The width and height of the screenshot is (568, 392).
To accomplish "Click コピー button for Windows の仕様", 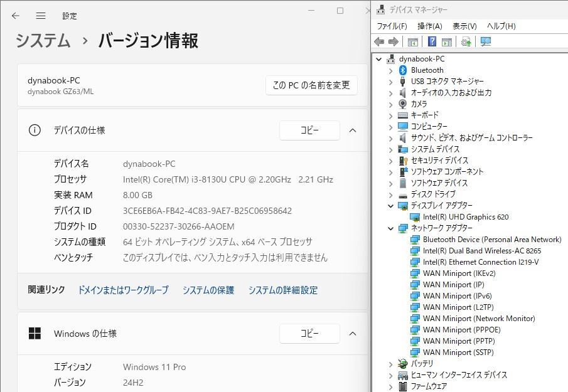I will [x=309, y=334].
